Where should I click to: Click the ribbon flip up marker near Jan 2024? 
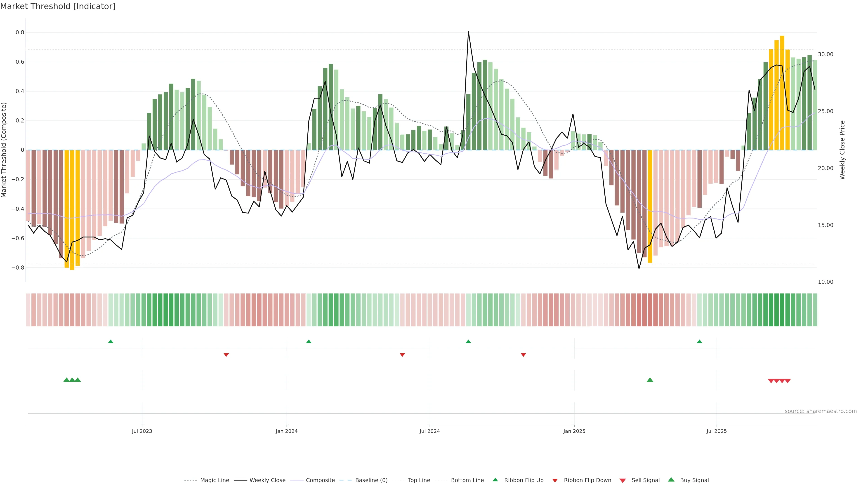click(309, 342)
